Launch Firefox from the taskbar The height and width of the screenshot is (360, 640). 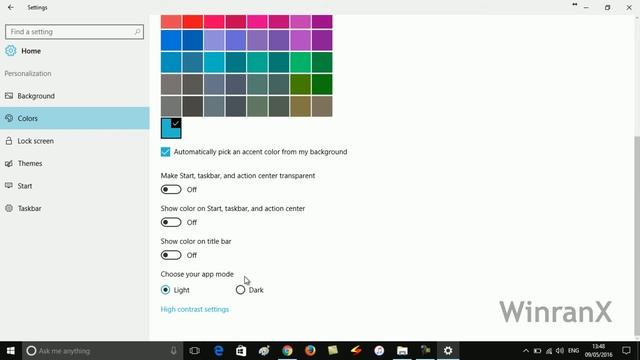[x=310, y=351]
